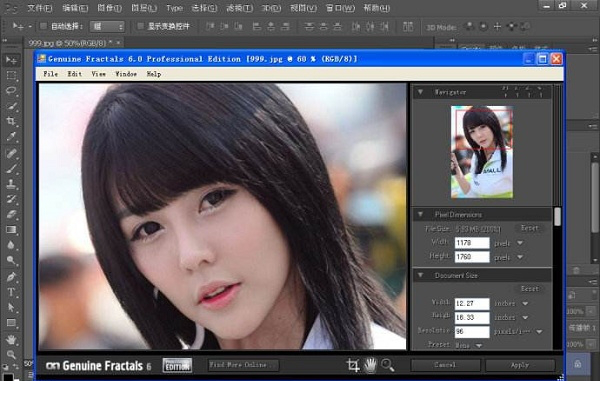Select the Gradient tool
This screenshot has width=600, height=396.
point(11,230)
